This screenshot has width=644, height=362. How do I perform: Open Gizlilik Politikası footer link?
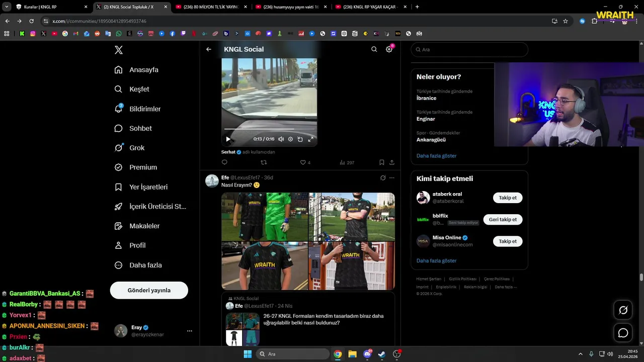point(462,279)
